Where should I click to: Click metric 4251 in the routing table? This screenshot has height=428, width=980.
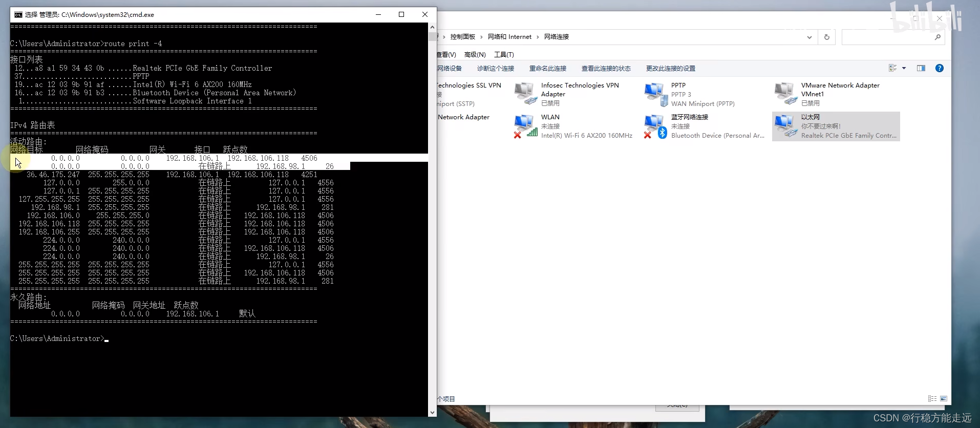point(309,175)
